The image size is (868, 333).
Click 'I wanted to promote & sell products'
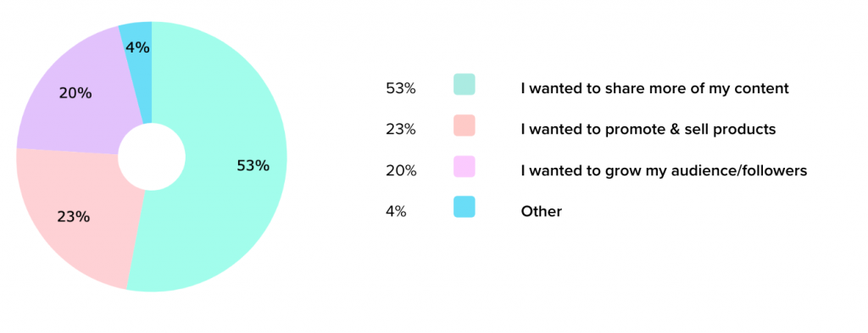tap(648, 130)
